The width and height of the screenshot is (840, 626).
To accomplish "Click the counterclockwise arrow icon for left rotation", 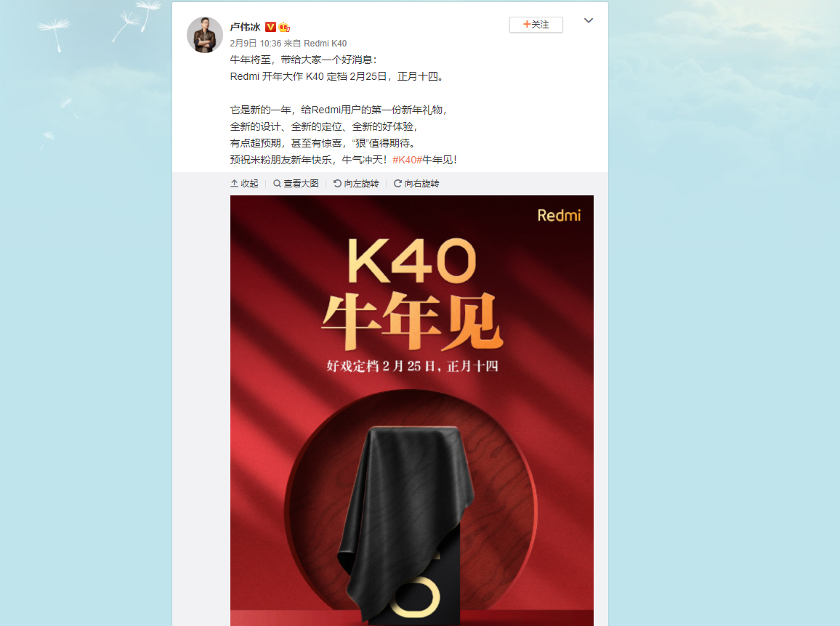I will coord(337,183).
